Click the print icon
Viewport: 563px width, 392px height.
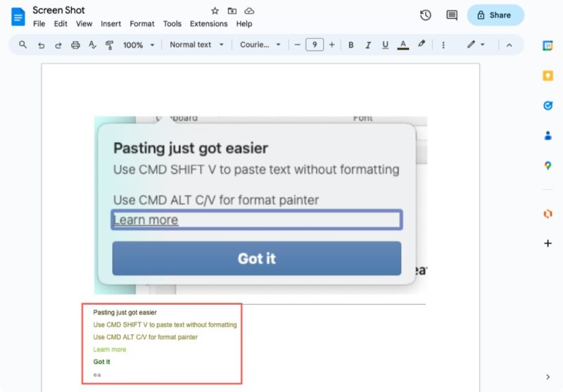coord(75,45)
